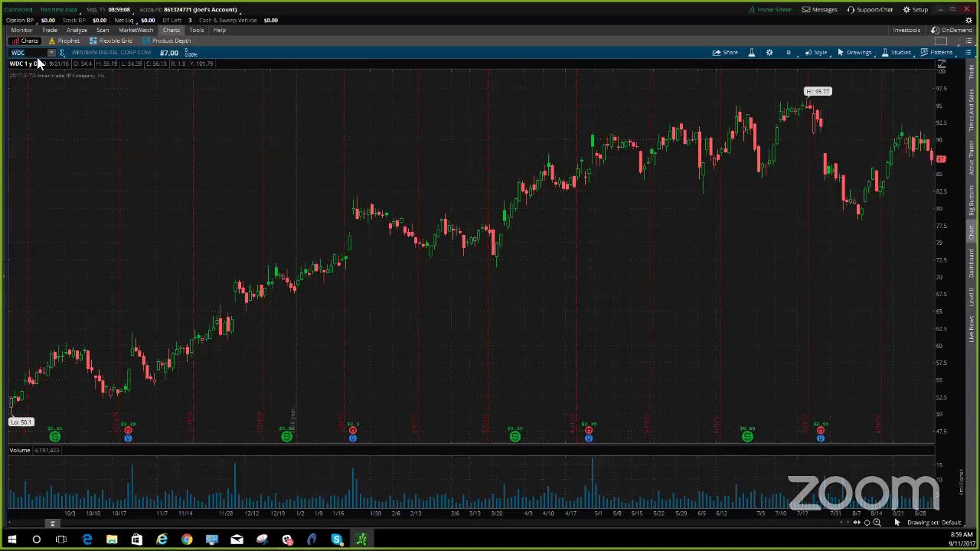
Task: Click the grid layout rectangle icon
Action: 942,41
